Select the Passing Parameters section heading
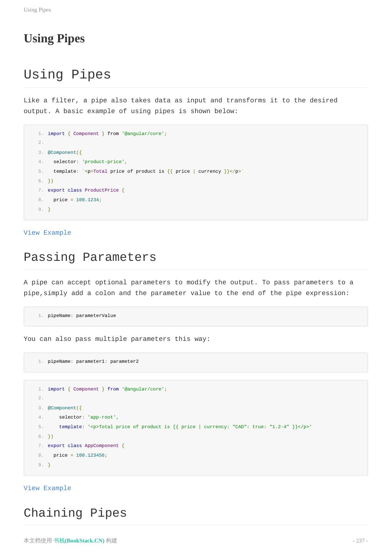The image size is (392, 554). tap(90, 257)
